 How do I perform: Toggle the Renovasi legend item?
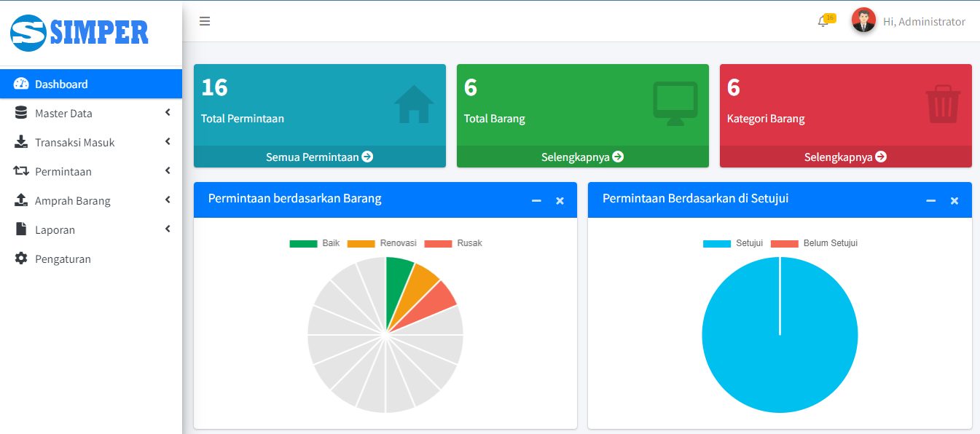(382, 243)
